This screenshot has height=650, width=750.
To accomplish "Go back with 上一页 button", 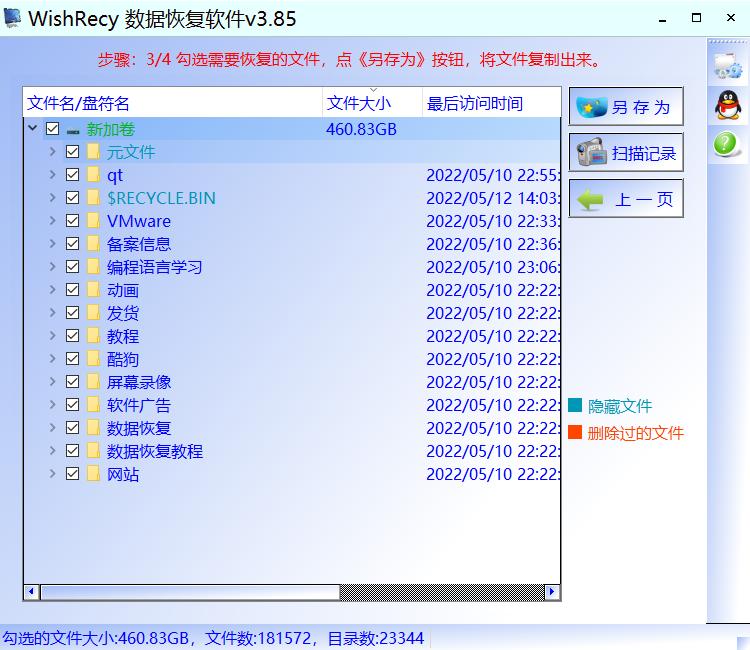I will pos(626,198).
